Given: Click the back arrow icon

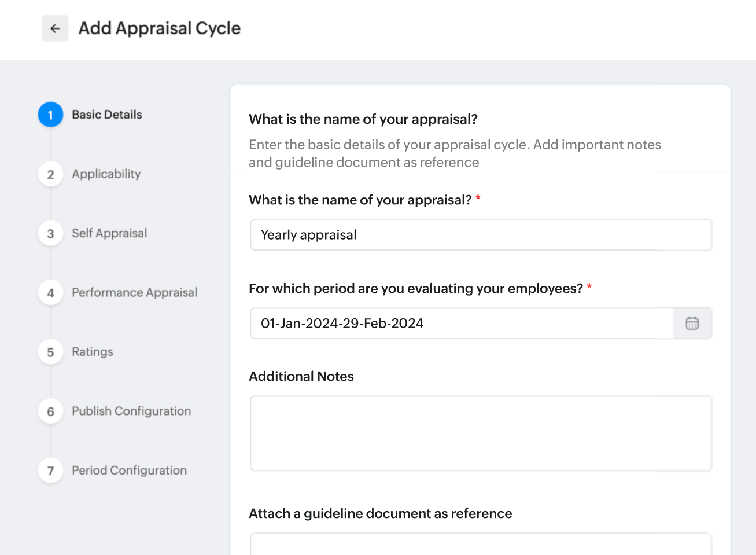Looking at the screenshot, I should [x=55, y=28].
